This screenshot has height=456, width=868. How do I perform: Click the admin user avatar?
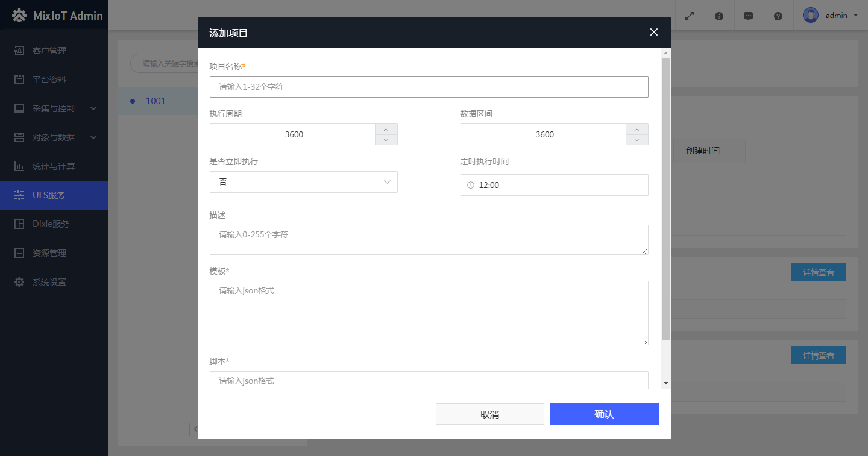coord(810,16)
